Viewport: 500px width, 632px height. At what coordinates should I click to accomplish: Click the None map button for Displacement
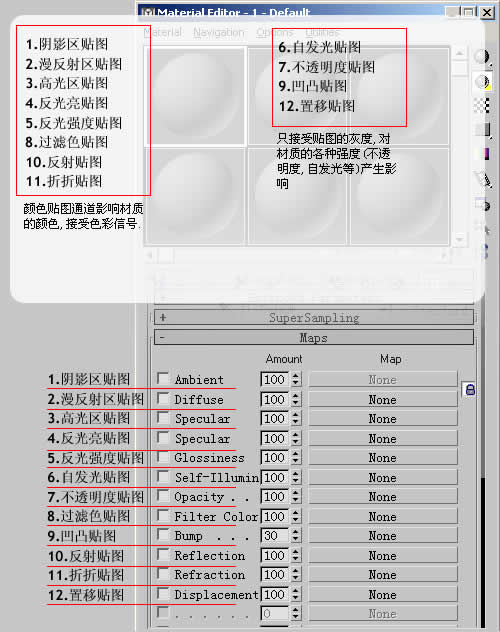(x=383, y=595)
